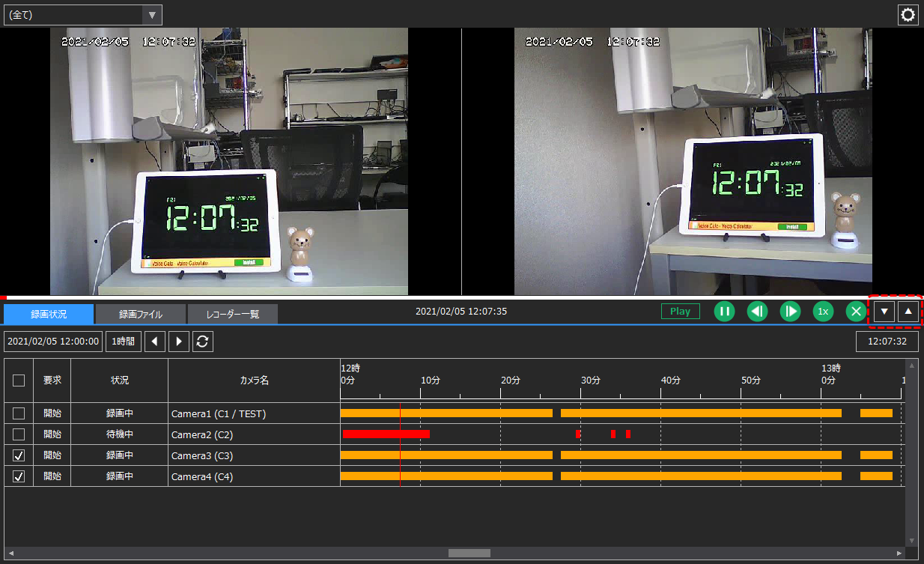Shift the timeline backward with left arrow
924x564 pixels.
pyautogui.click(x=155, y=342)
